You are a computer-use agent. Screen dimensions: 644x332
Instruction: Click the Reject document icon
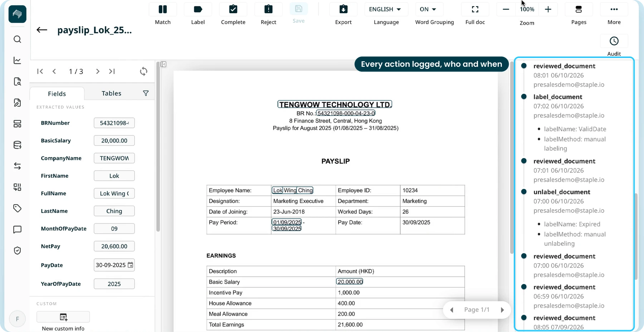pyautogui.click(x=268, y=9)
